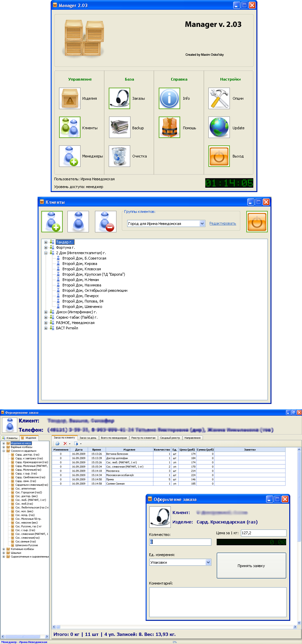Image resolution: width=302 pixels, height=644 pixels.
Task: Open the client groups dropdown
Action: tap(202, 224)
